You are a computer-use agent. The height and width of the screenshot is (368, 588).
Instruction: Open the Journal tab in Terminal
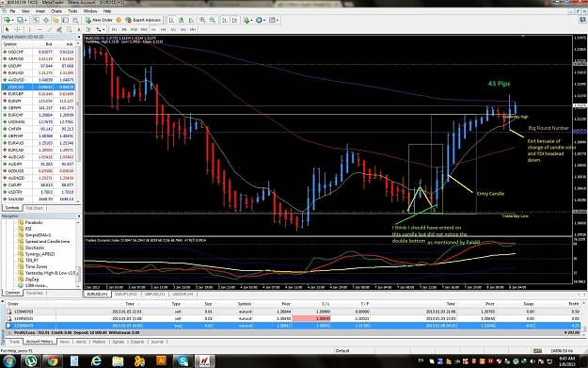point(157,342)
